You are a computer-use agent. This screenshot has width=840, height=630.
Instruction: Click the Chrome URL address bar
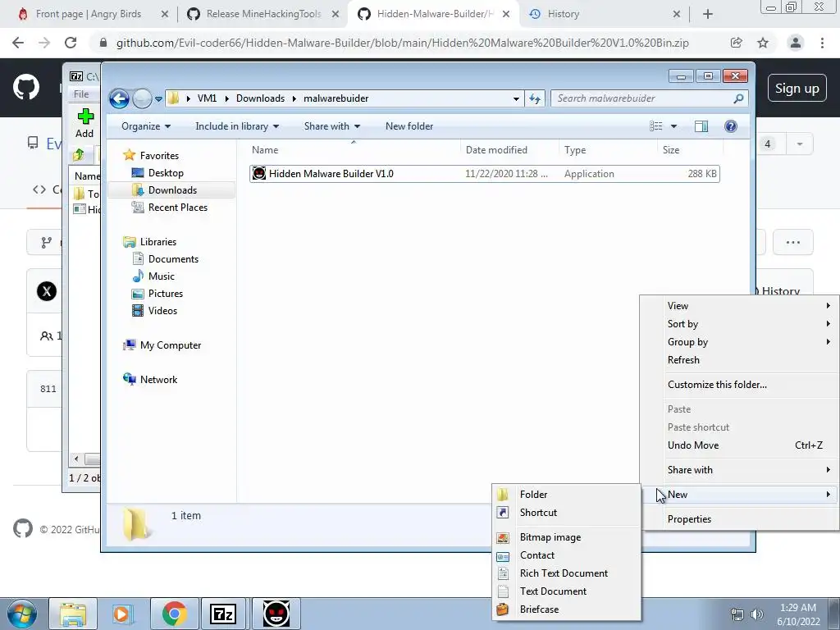(x=402, y=43)
